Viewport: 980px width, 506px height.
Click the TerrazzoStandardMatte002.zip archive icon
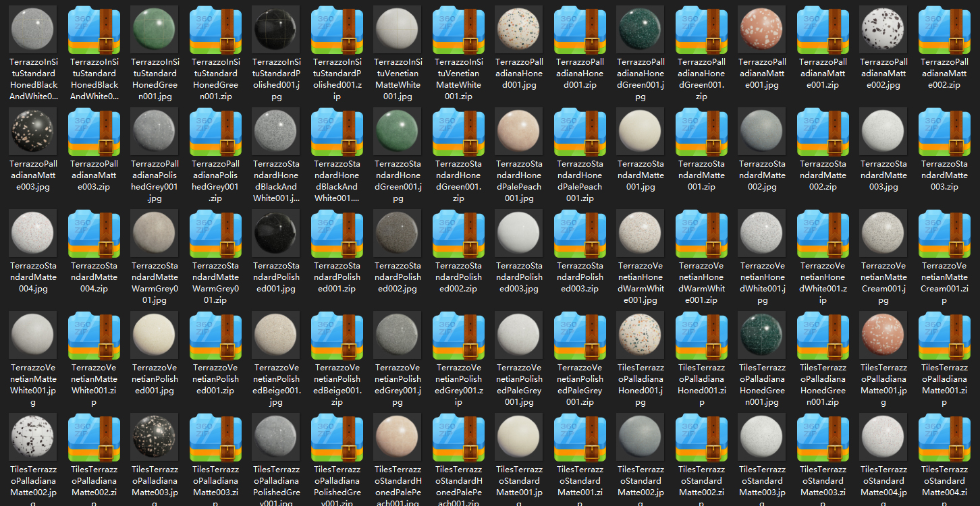[823, 132]
